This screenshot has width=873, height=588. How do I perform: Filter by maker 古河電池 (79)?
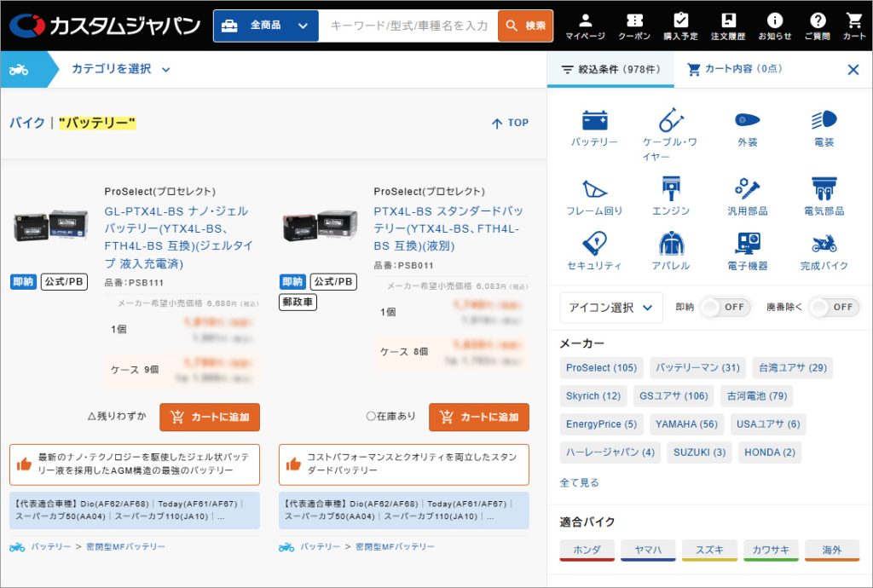[x=757, y=396]
